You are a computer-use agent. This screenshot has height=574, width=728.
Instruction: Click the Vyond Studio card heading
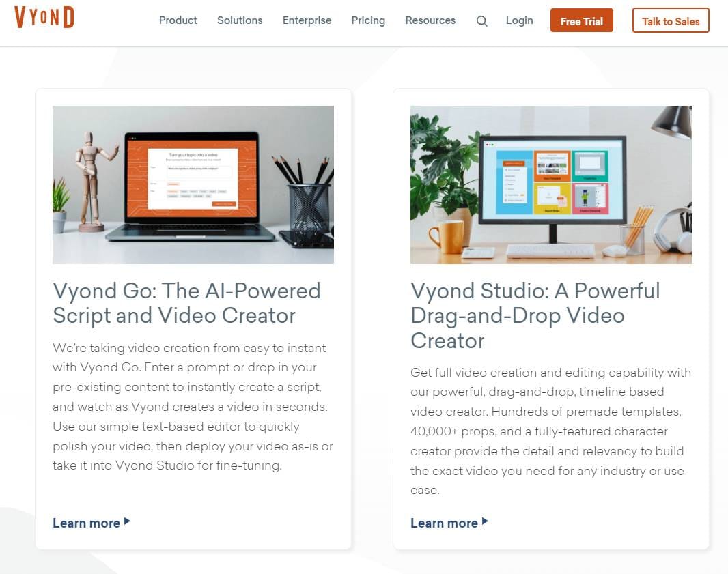point(535,315)
